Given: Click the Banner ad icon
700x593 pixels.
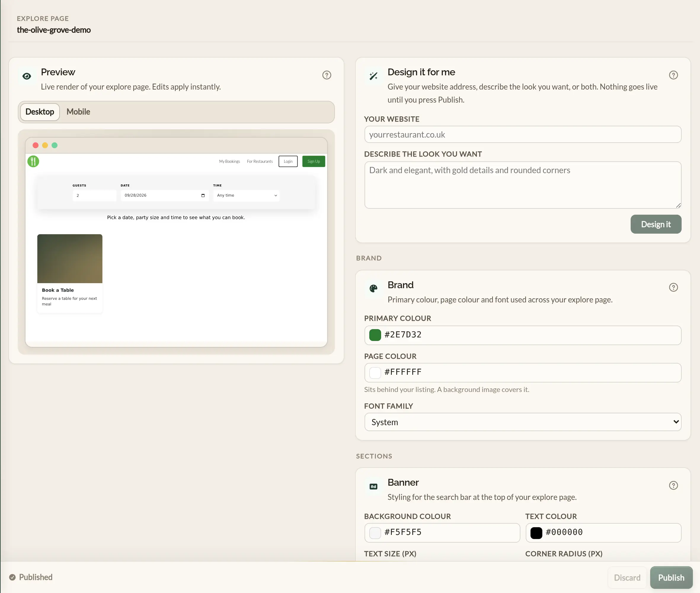Looking at the screenshot, I should tap(373, 487).
